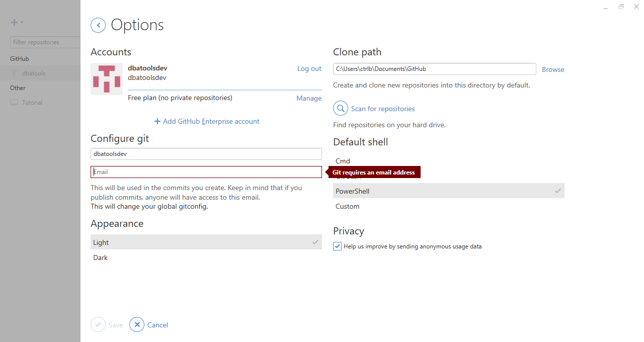Open the Manage plan link
644x342 pixels.
[x=309, y=99]
